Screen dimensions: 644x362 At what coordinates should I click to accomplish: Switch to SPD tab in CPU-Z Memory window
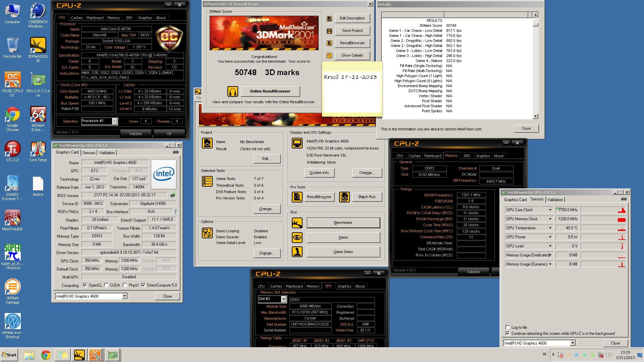pos(467,156)
